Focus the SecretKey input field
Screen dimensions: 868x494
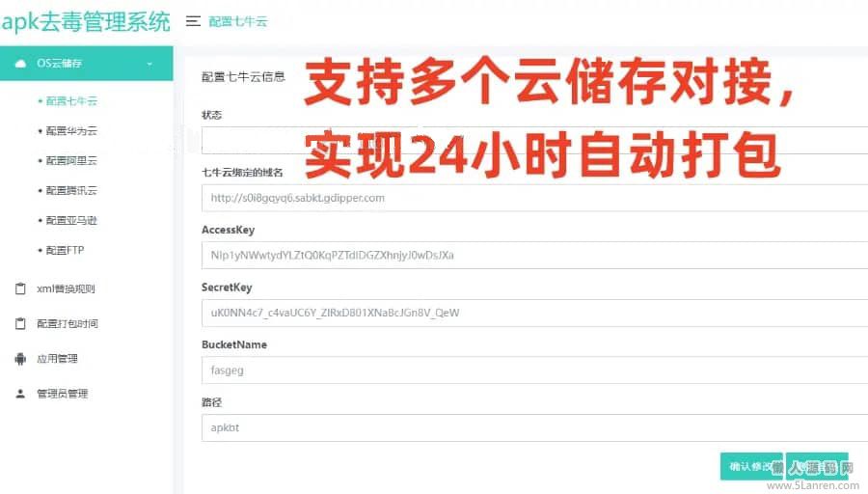coord(534,313)
